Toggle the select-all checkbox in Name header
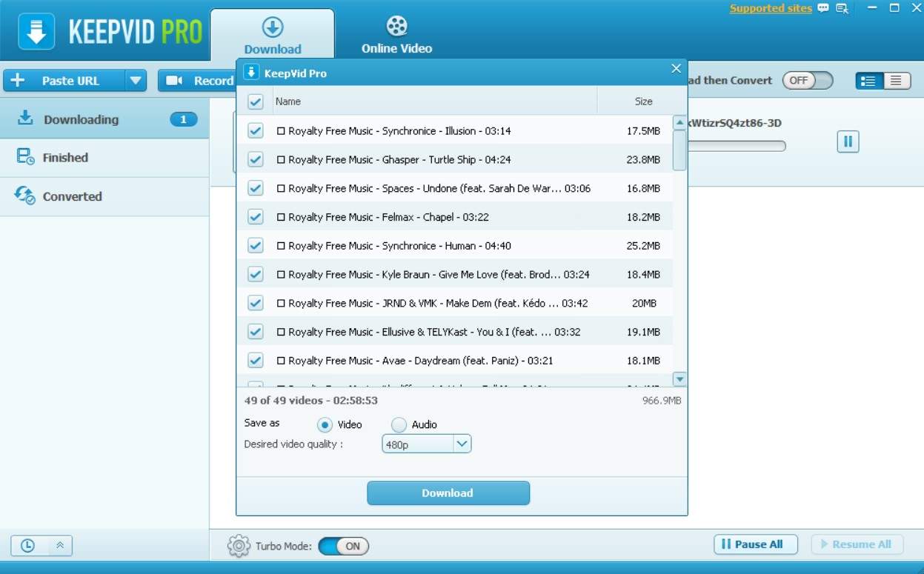This screenshot has width=924, height=574. pyautogui.click(x=255, y=101)
